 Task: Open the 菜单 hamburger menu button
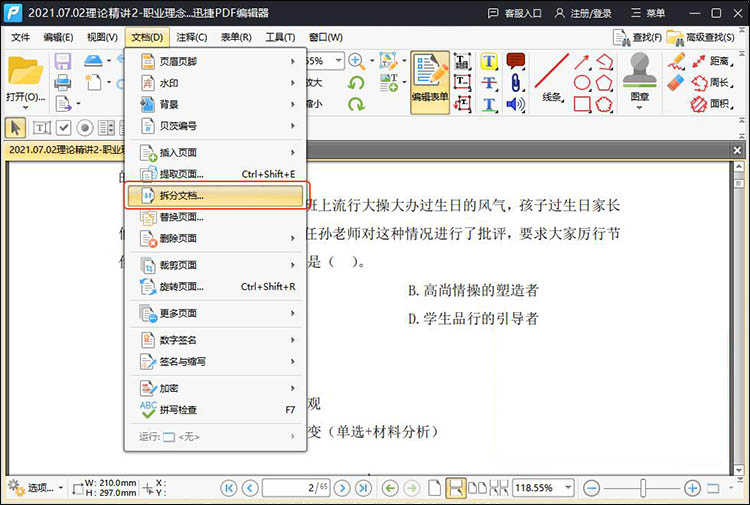click(x=648, y=13)
